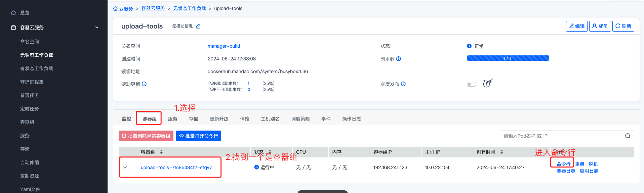Toggle the 灰度发布 switch
Screen dimensions: 644x193
coord(472,84)
